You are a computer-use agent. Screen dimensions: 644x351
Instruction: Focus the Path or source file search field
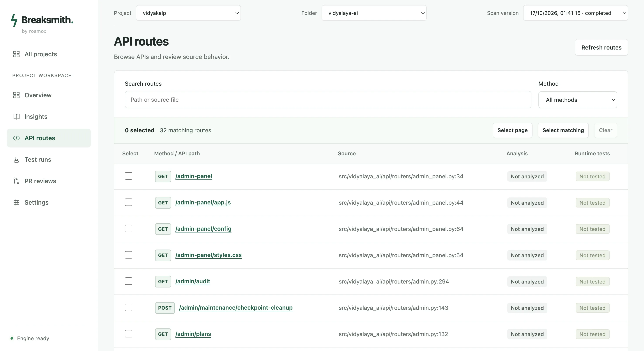click(328, 100)
